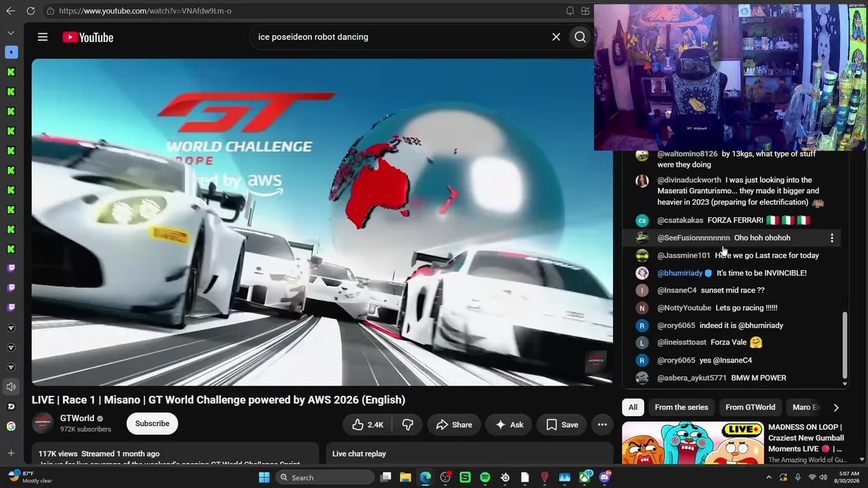The width and height of the screenshot is (868, 488).
Task: Open the weather widget showing 87°F
Action: (30, 478)
